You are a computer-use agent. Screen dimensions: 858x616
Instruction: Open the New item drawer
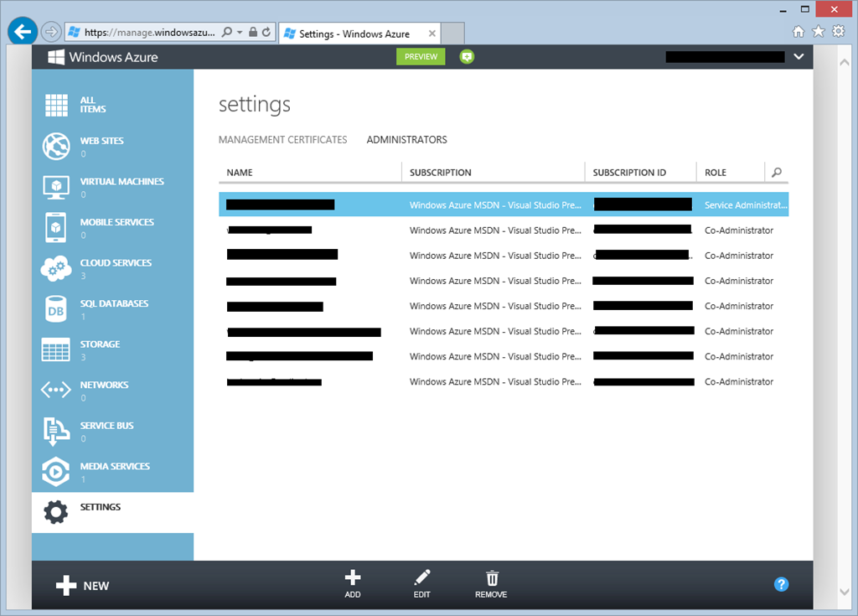point(83,585)
